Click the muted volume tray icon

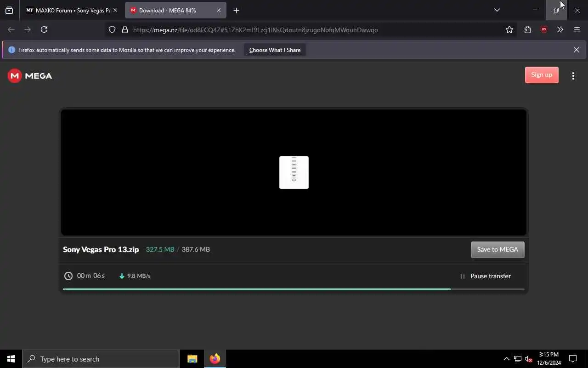[529, 359]
